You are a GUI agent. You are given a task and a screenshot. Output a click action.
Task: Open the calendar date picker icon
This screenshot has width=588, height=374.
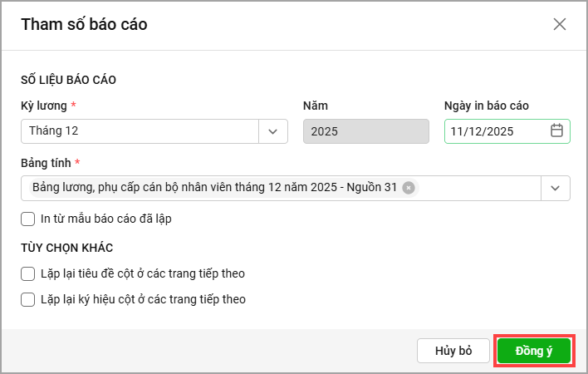557,130
